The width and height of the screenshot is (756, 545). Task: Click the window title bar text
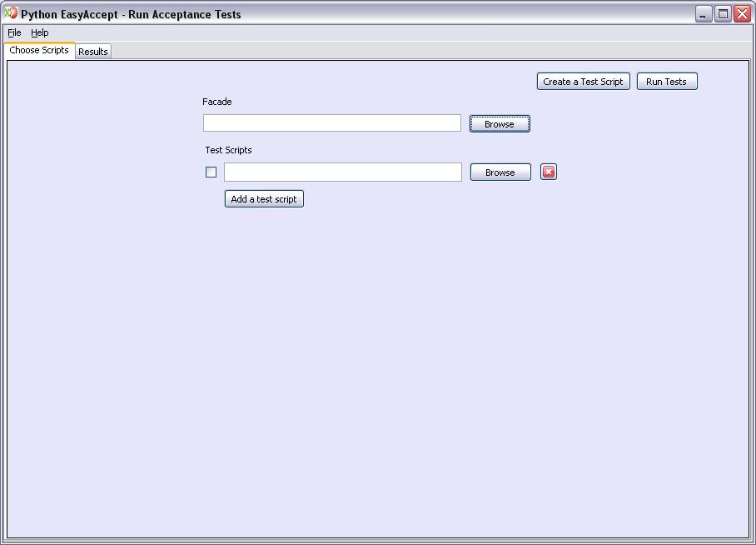coord(131,14)
